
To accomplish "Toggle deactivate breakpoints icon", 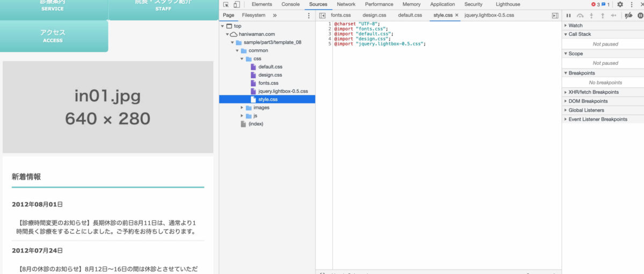I will click(x=628, y=16).
